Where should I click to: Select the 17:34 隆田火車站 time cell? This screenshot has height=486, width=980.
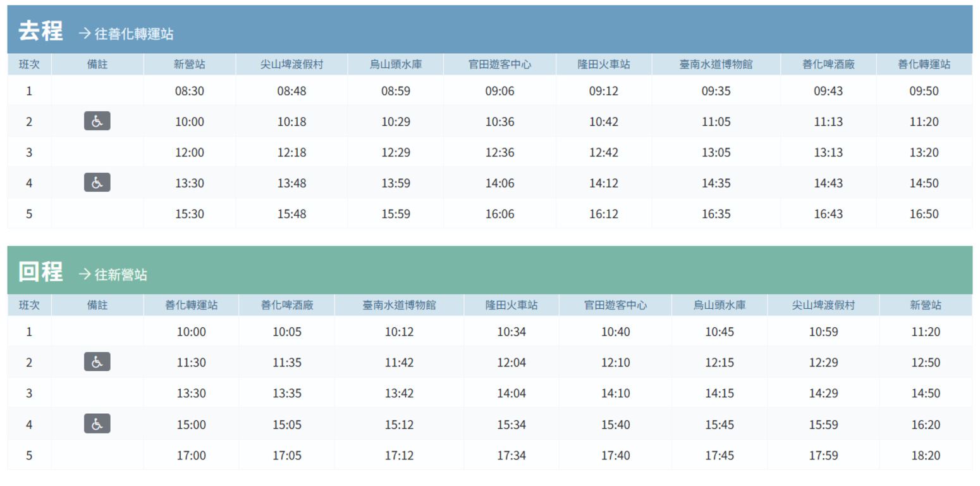[511, 456]
